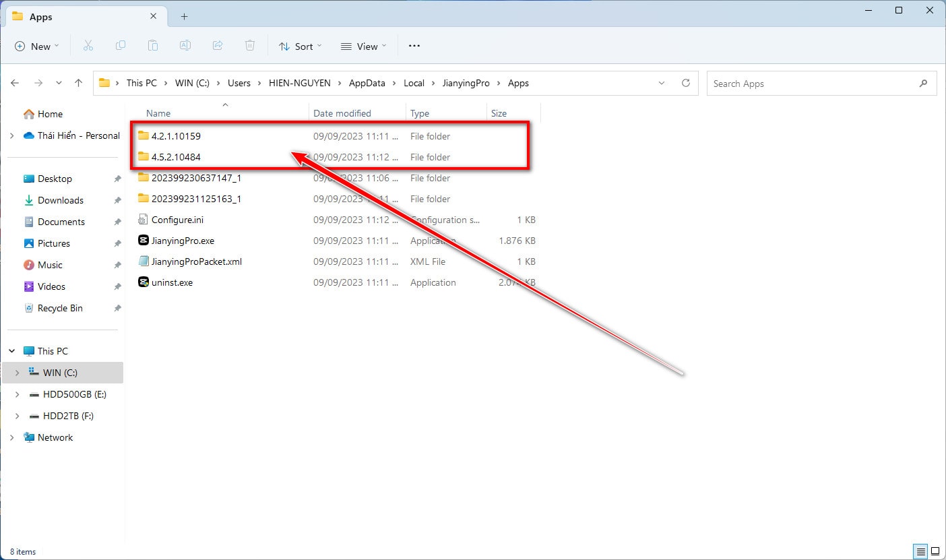Navigate to Local in breadcrumb path

pos(414,83)
